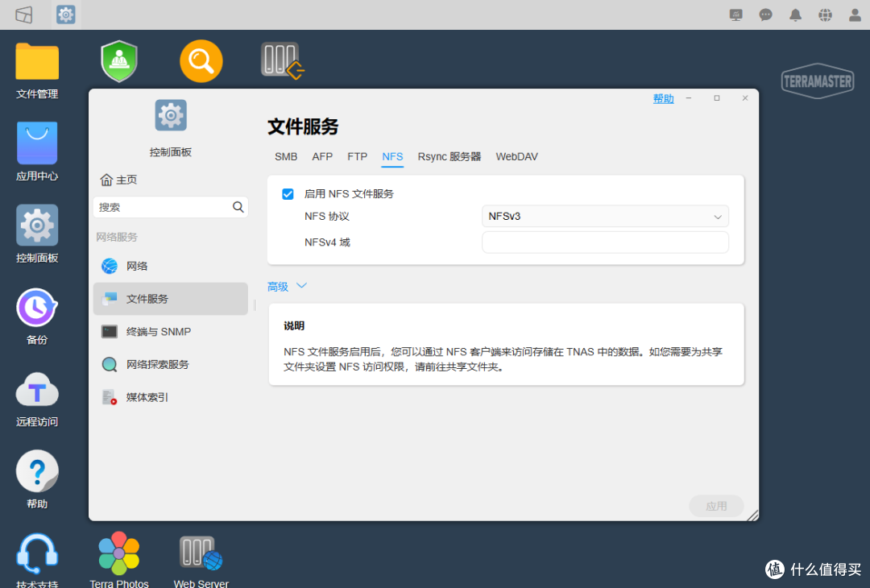Maximize the control panel window
Image resolution: width=870 pixels, height=588 pixels.
[x=717, y=98]
